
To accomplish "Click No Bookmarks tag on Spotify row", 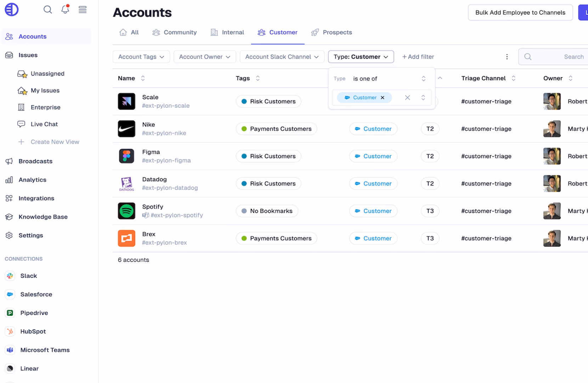I will tap(267, 211).
